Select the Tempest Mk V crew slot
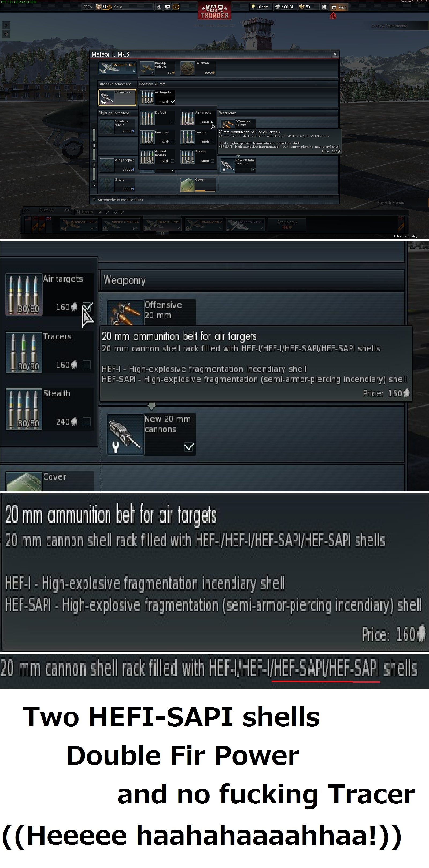Image resolution: width=429 pixels, height=868 pixels. click(x=204, y=225)
